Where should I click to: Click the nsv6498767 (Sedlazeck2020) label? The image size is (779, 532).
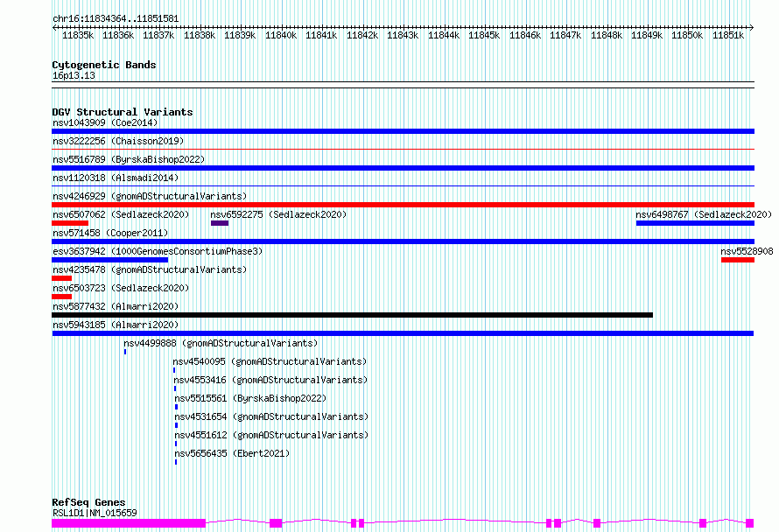pos(704,214)
